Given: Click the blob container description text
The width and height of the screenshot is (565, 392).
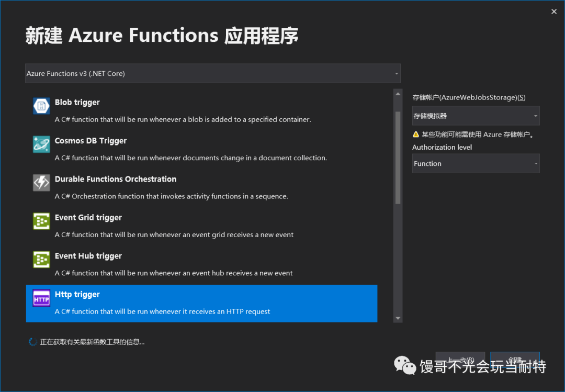Looking at the screenshot, I should (183, 119).
